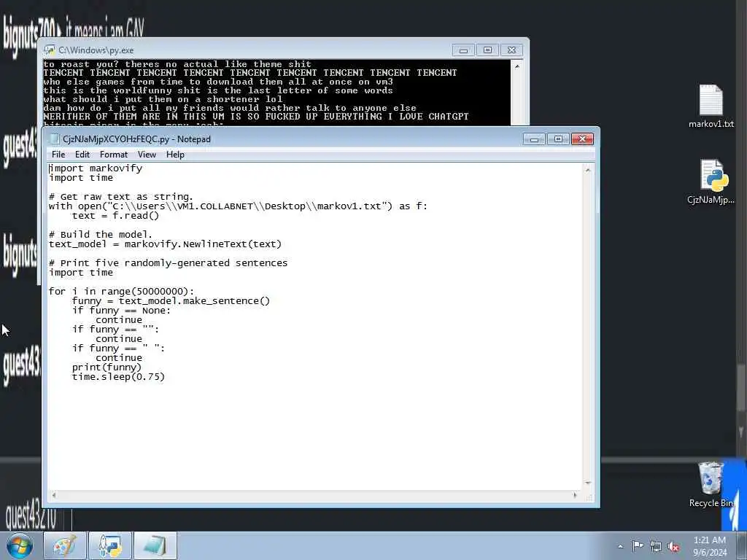The image size is (747, 560).
Task: Open the Windows Start orb
Action: pyautogui.click(x=20, y=545)
